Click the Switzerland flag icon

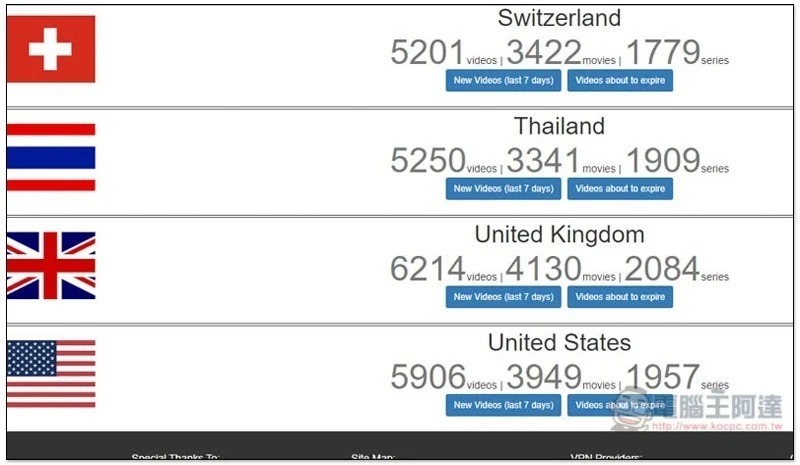[51, 49]
